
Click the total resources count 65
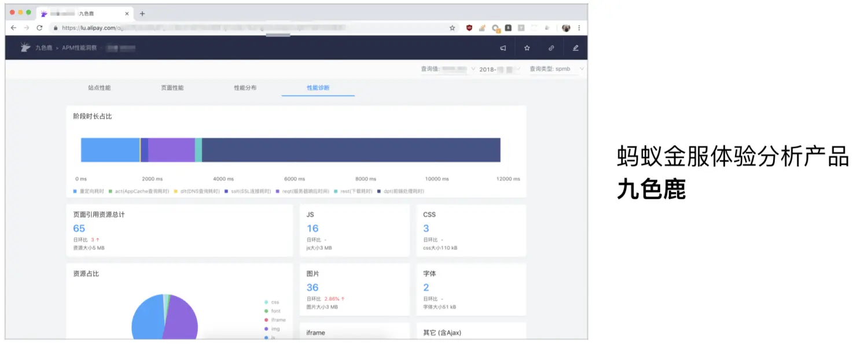point(79,228)
